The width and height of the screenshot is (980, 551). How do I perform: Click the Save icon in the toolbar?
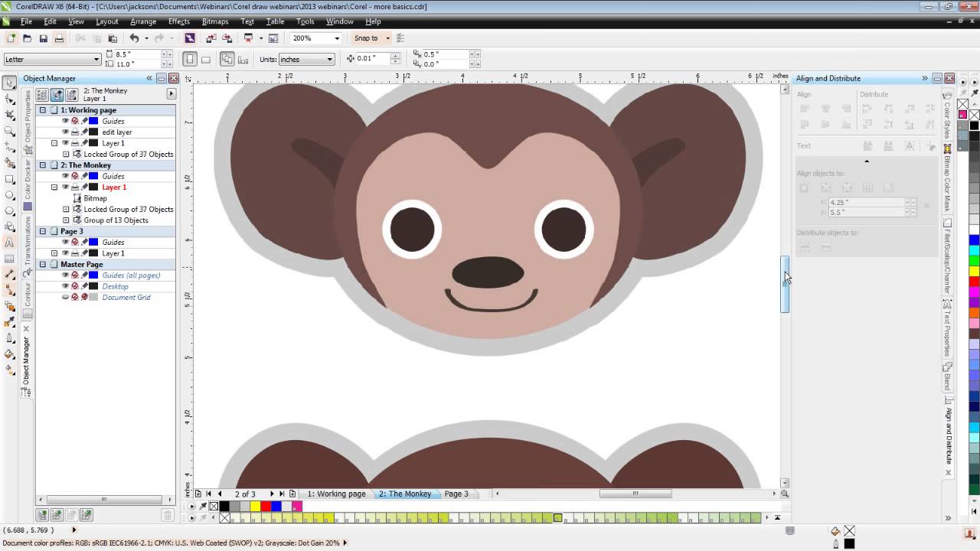click(44, 38)
